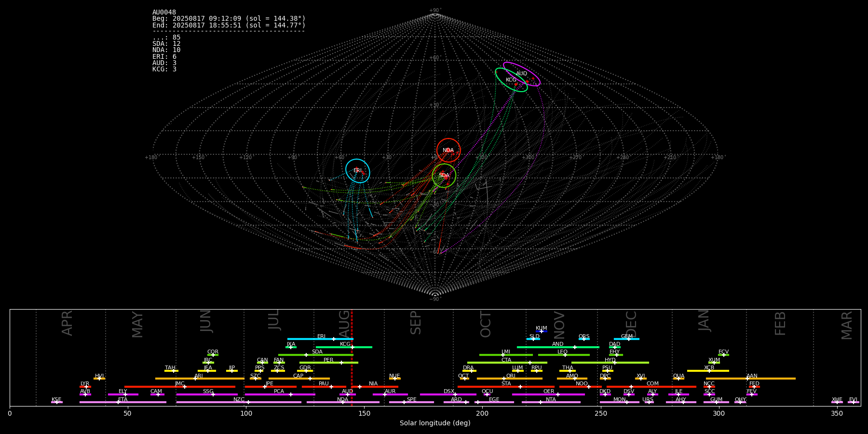Click the '...: 85' sporadic count entry

(166, 38)
